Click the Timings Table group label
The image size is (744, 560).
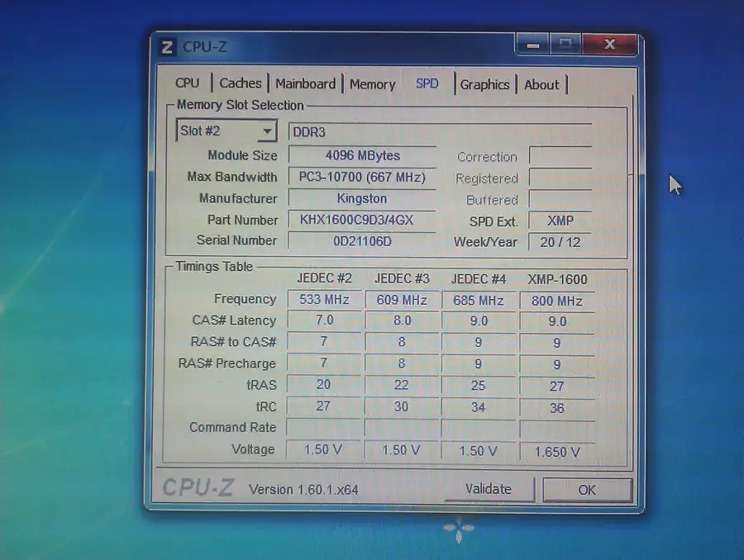point(214,267)
